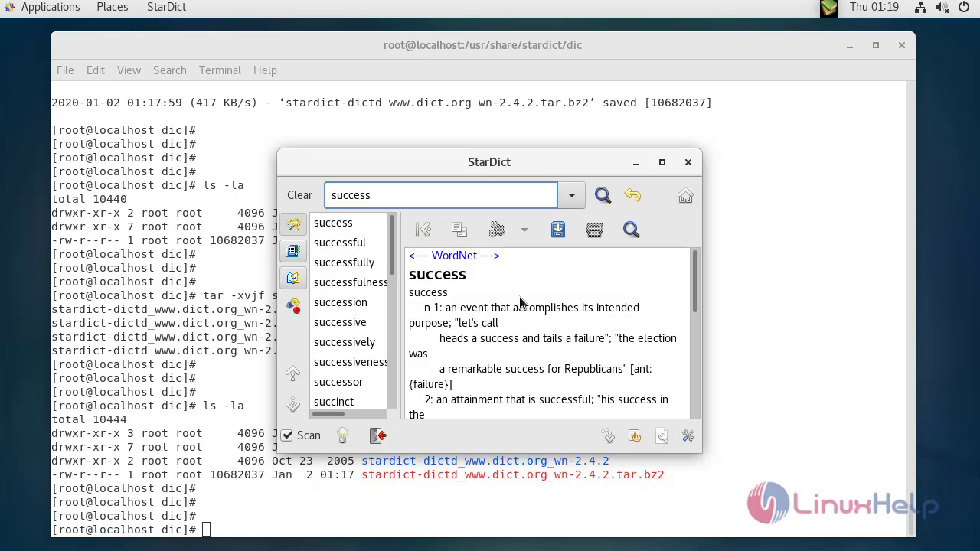Screen dimensions: 980x551
Task: Toggle the Scan checkbox
Action: [287, 435]
